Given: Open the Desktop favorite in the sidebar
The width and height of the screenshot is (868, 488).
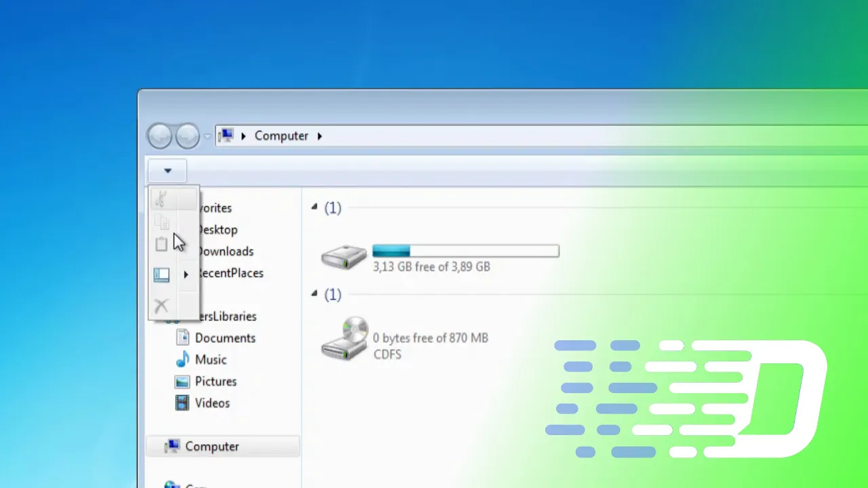Looking at the screenshot, I should pos(217,230).
